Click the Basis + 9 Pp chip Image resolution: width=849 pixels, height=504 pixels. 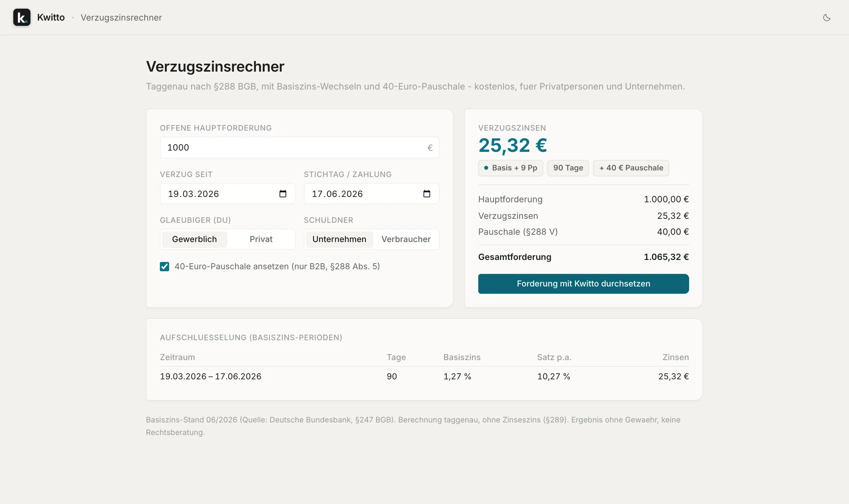pyautogui.click(x=510, y=168)
